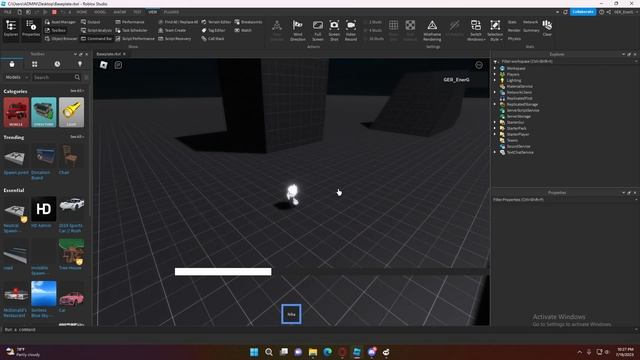The height and width of the screenshot is (360, 640).
Task: Choose the Vehicle category thumbnail
Action: [16, 112]
